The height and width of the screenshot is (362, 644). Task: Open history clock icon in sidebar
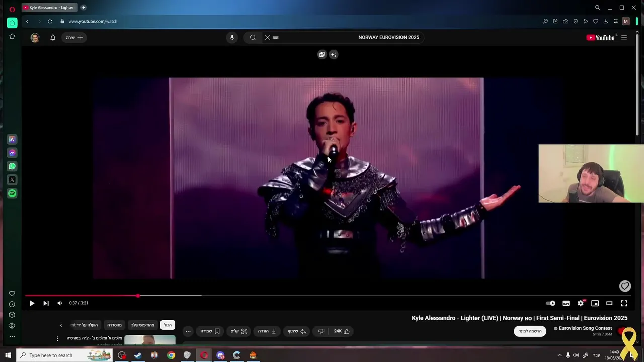point(12,304)
